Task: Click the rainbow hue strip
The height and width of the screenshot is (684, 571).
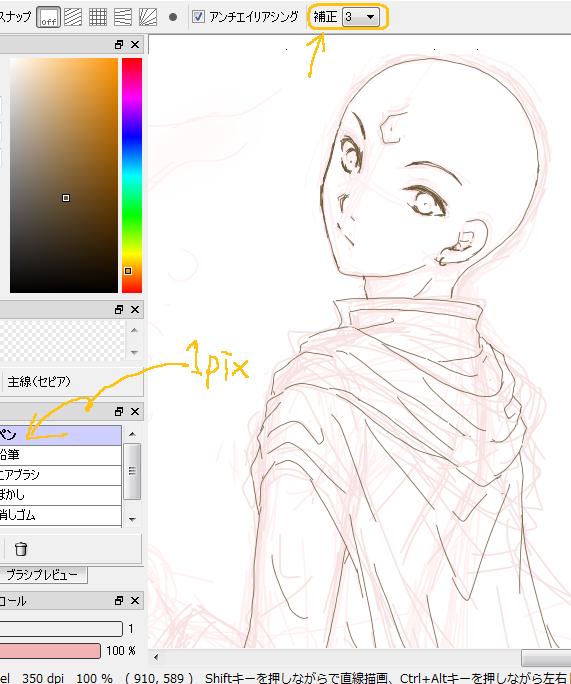Action: [x=132, y=175]
